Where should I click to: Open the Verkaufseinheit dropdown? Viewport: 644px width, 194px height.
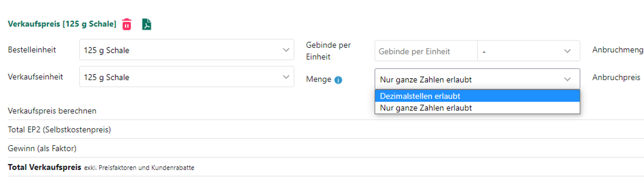pos(186,77)
